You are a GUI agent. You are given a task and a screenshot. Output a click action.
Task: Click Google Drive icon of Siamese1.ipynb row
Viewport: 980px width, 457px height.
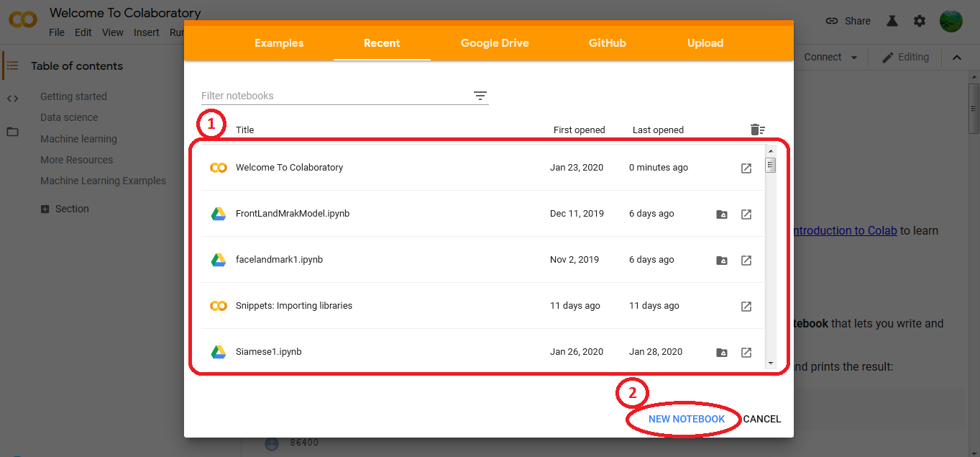(219, 352)
